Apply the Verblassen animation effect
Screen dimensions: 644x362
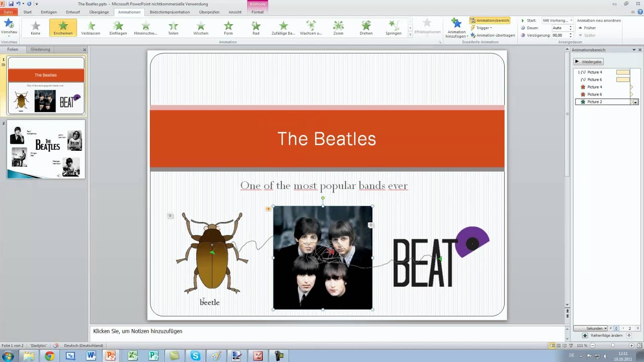(91, 28)
